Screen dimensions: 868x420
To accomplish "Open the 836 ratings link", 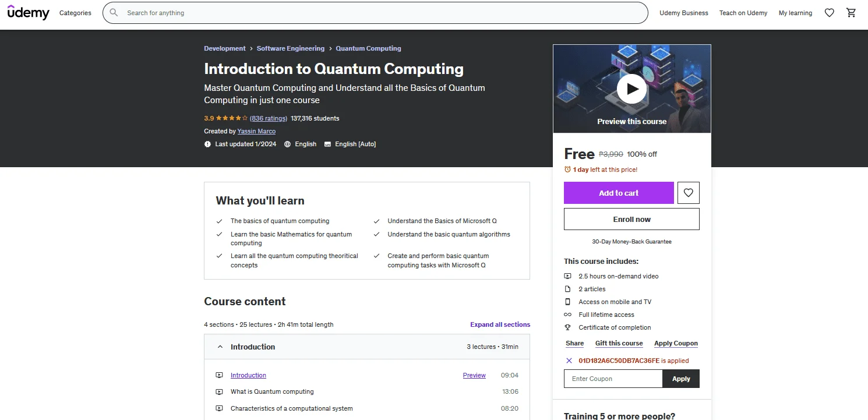I will coord(269,118).
